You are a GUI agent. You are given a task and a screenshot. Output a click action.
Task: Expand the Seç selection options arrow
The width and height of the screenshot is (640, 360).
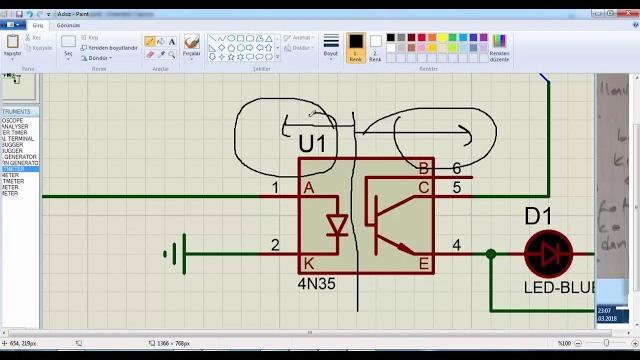(x=68, y=60)
